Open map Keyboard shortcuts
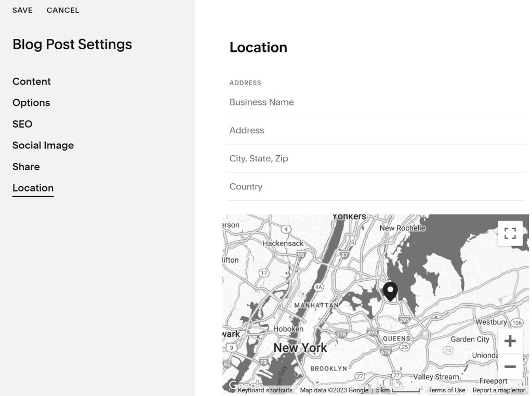The image size is (532, 396). [265, 390]
